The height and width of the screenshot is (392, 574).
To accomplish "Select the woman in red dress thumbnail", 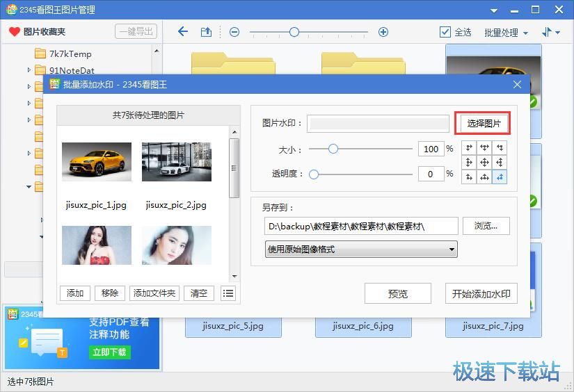I will click(x=97, y=245).
